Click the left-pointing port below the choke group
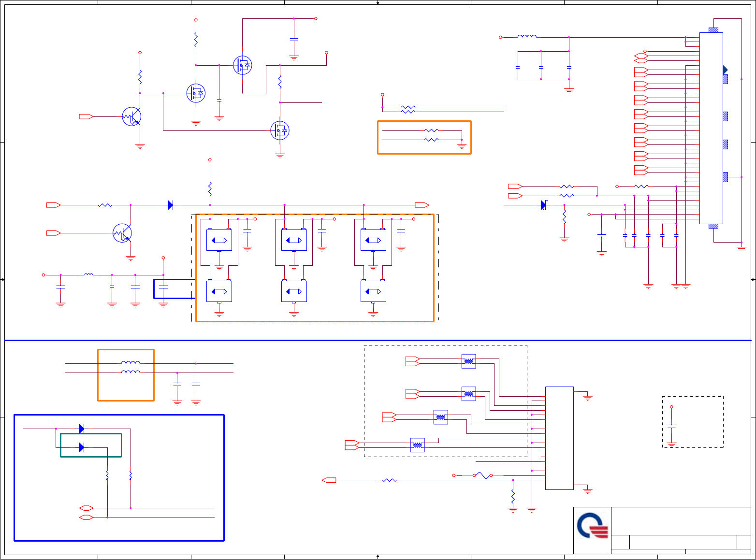 tap(329, 480)
